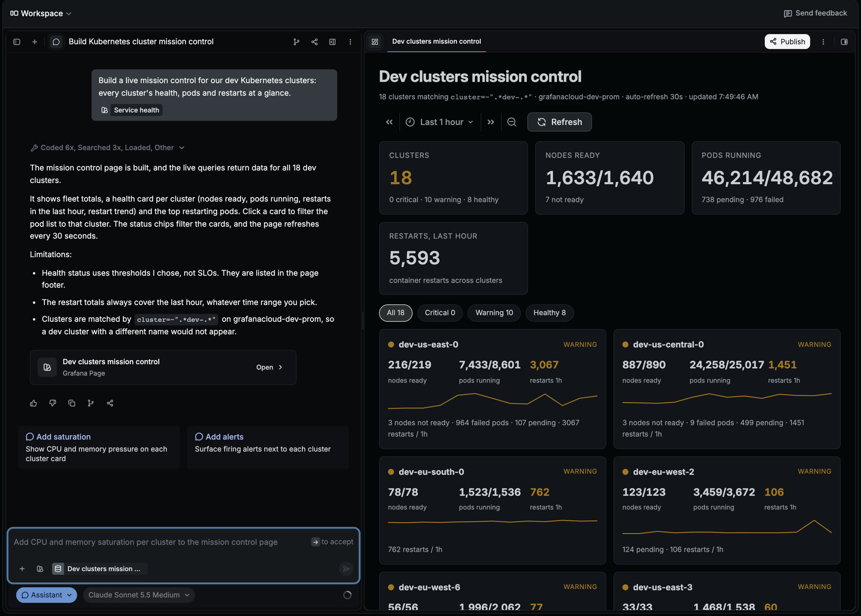
Task: Give the response a thumbs down
Action: click(53, 403)
